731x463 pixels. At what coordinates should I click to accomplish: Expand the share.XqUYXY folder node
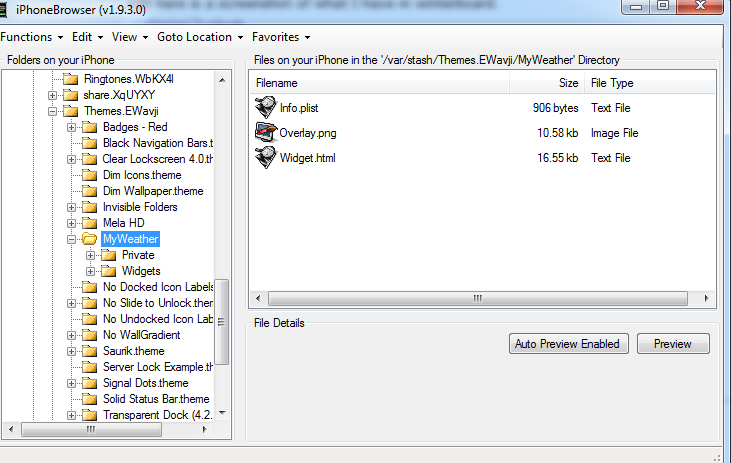pyautogui.click(x=52, y=96)
